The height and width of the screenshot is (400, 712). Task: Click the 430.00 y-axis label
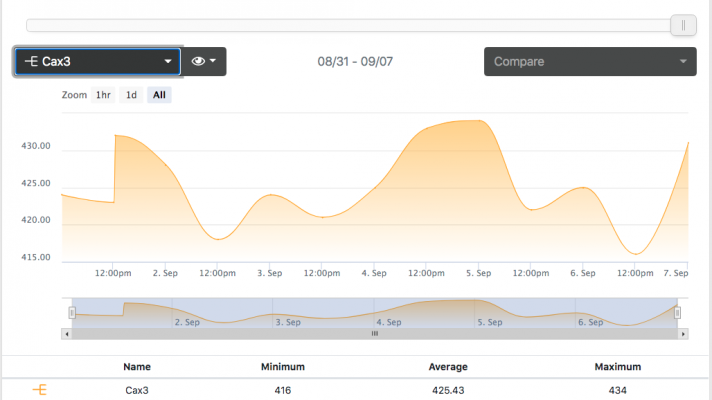pos(36,146)
